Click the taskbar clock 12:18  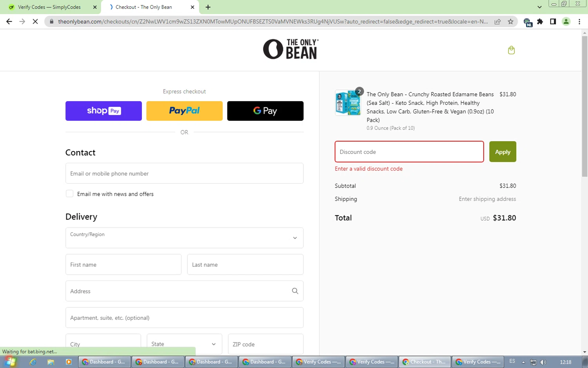566,362
